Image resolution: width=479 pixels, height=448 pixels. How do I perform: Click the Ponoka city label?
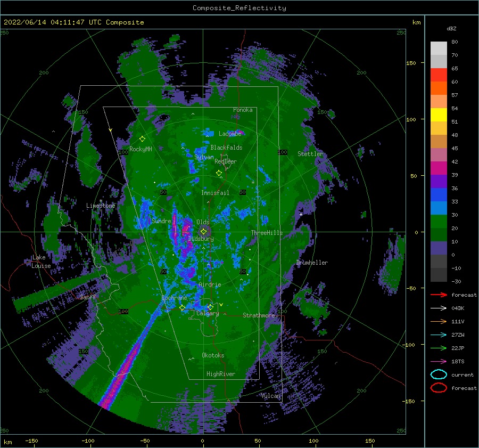pyautogui.click(x=243, y=110)
